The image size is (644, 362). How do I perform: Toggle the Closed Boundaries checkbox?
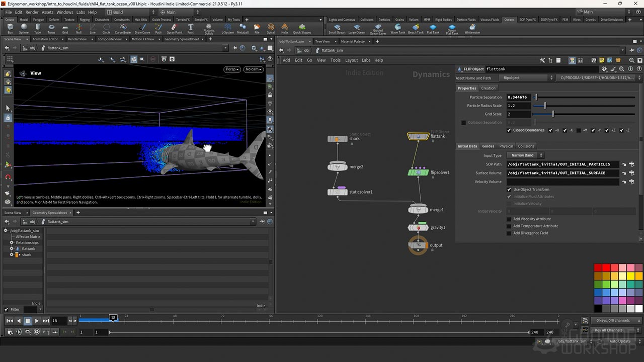click(509, 130)
